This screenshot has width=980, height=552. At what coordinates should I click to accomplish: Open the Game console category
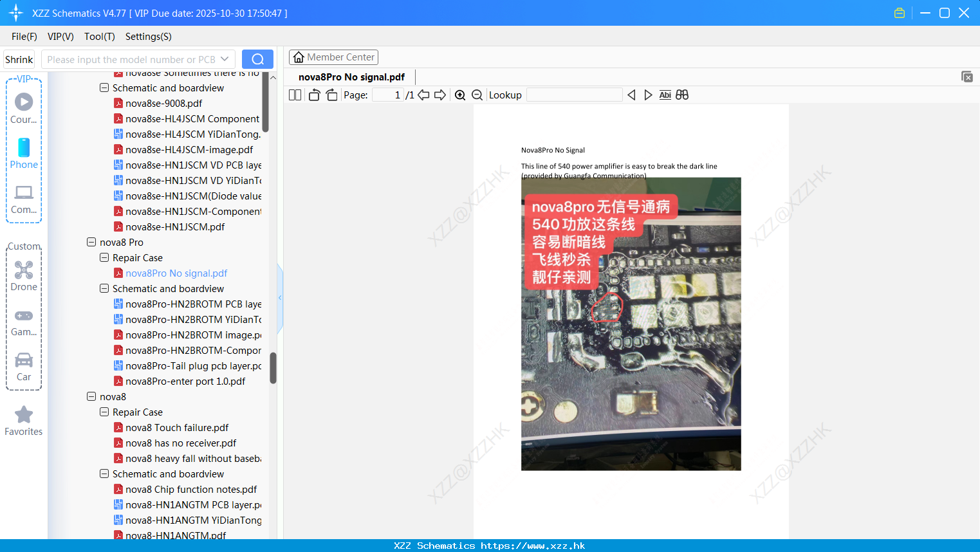coord(24,323)
